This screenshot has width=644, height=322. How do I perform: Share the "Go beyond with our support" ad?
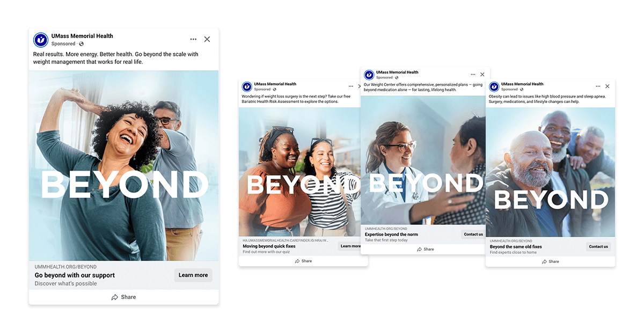(x=123, y=297)
